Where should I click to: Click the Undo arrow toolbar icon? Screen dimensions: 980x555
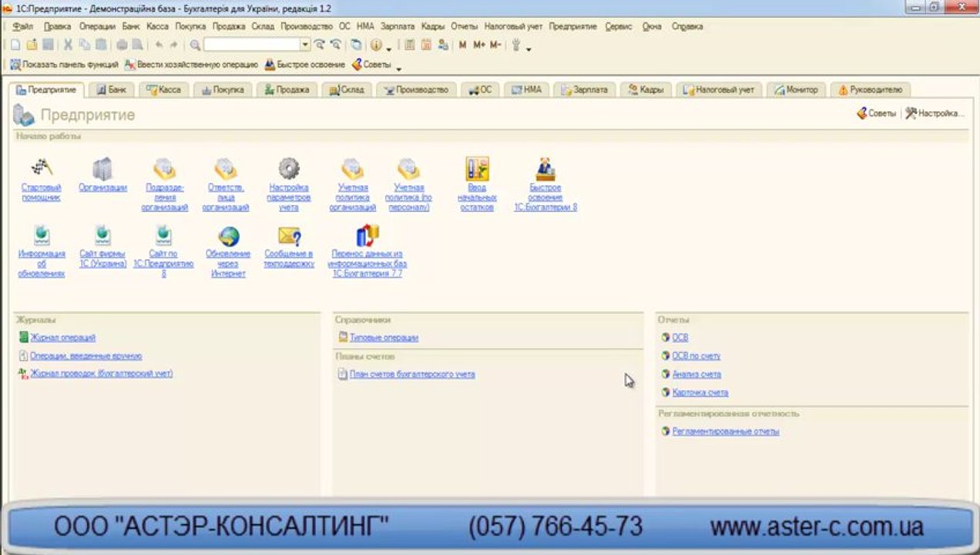(159, 45)
